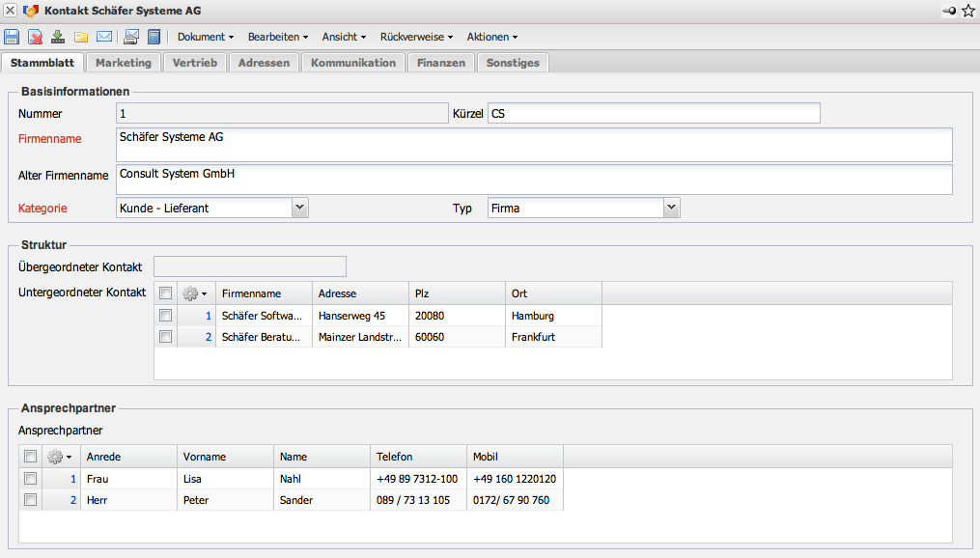Click into the Kürzel field containing CS
The image size is (980, 558).
[654, 114]
